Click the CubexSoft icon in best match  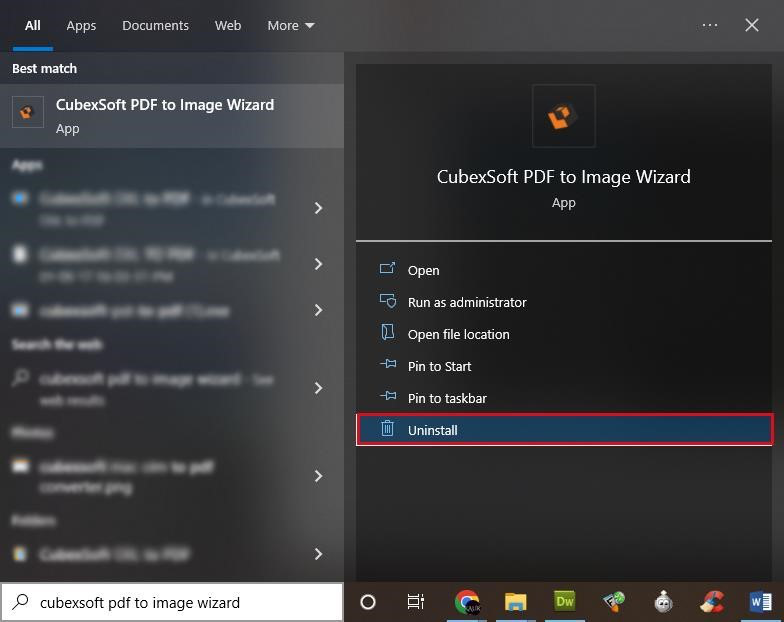pos(28,112)
